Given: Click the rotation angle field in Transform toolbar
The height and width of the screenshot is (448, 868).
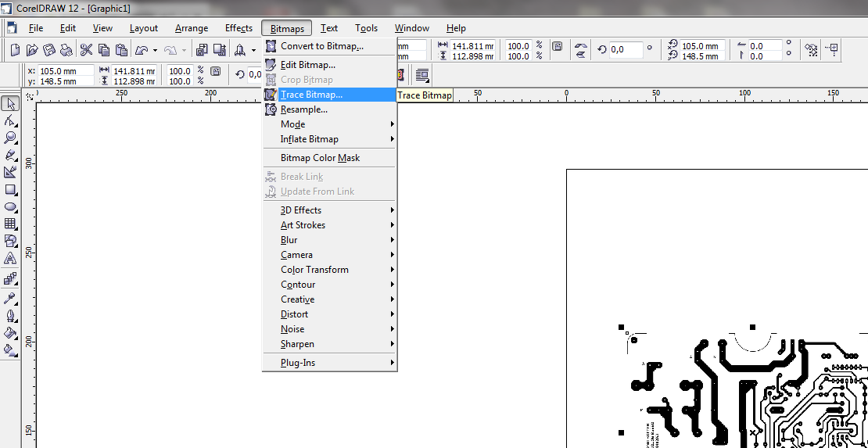Looking at the screenshot, I should tap(626, 50).
